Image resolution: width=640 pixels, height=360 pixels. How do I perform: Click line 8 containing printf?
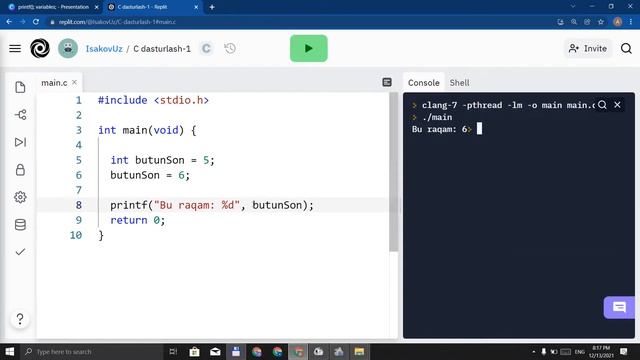point(212,205)
